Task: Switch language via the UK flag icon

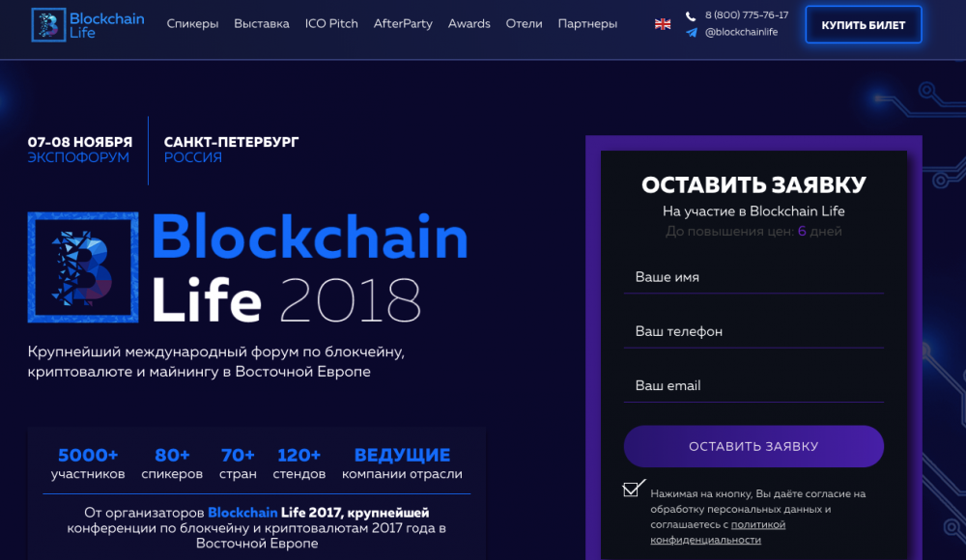Action: tap(663, 24)
